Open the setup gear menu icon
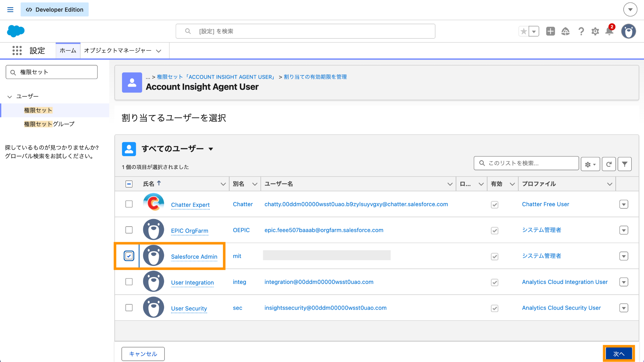This screenshot has height=362, width=644. [x=595, y=31]
